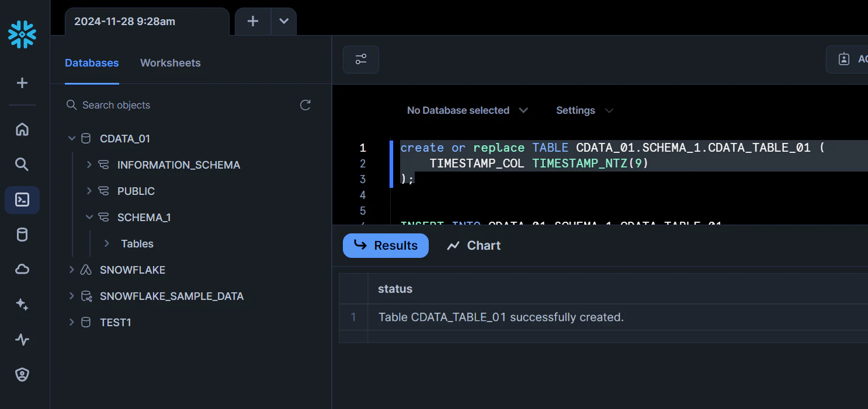Expand the SNOWFLAKE database

(72, 270)
